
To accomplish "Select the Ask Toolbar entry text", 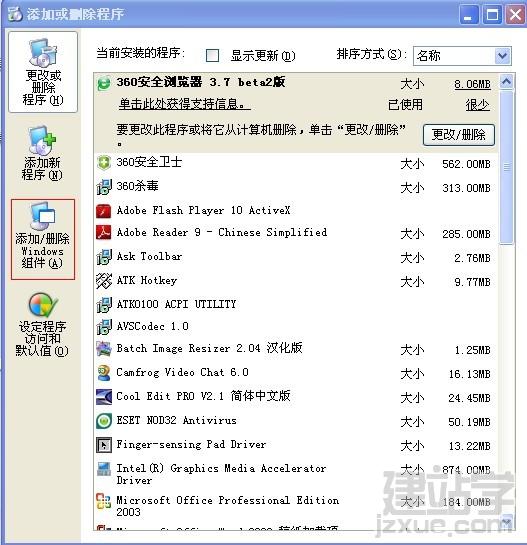I will (149, 257).
